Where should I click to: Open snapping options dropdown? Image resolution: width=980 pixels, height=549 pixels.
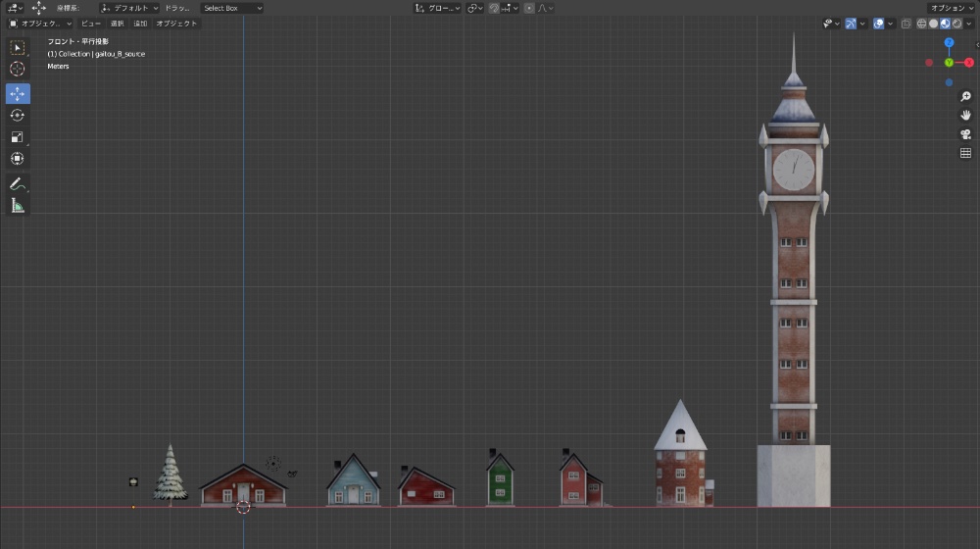pos(510,8)
